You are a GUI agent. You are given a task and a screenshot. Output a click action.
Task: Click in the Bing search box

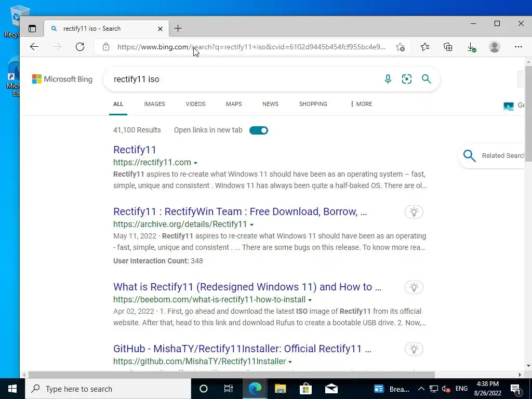[244, 79]
